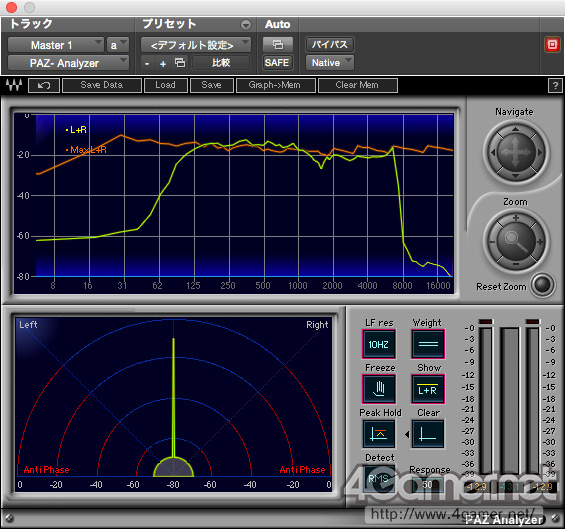Open the Master 1 track dropdown

[x=55, y=45]
